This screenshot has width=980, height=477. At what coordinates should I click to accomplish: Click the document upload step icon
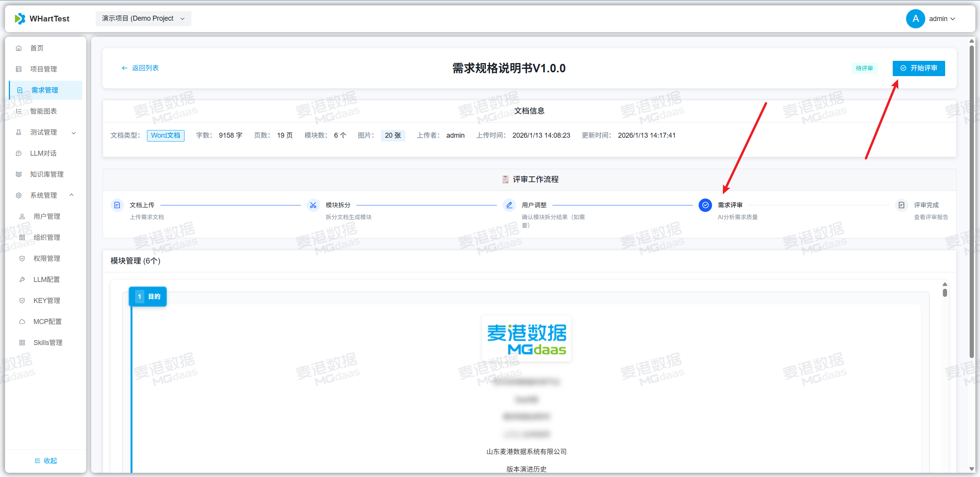117,205
